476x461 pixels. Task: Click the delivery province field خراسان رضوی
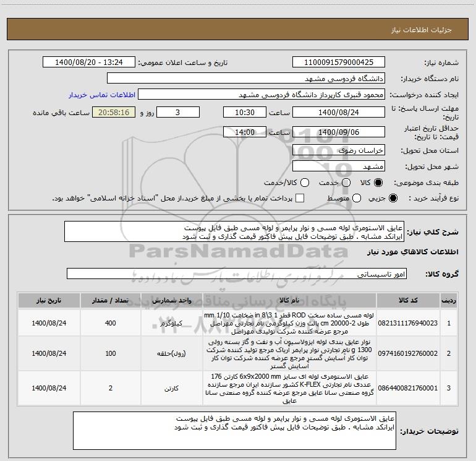(x=339, y=150)
